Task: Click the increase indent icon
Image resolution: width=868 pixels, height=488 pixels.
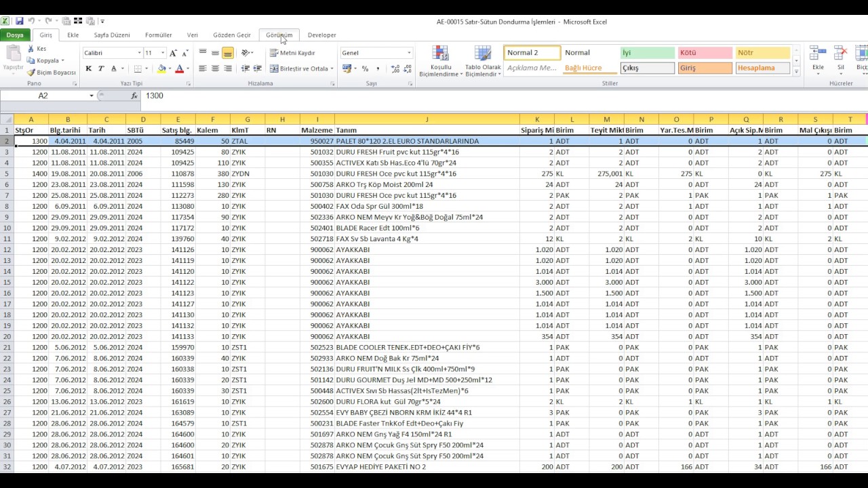Action: pos(258,68)
